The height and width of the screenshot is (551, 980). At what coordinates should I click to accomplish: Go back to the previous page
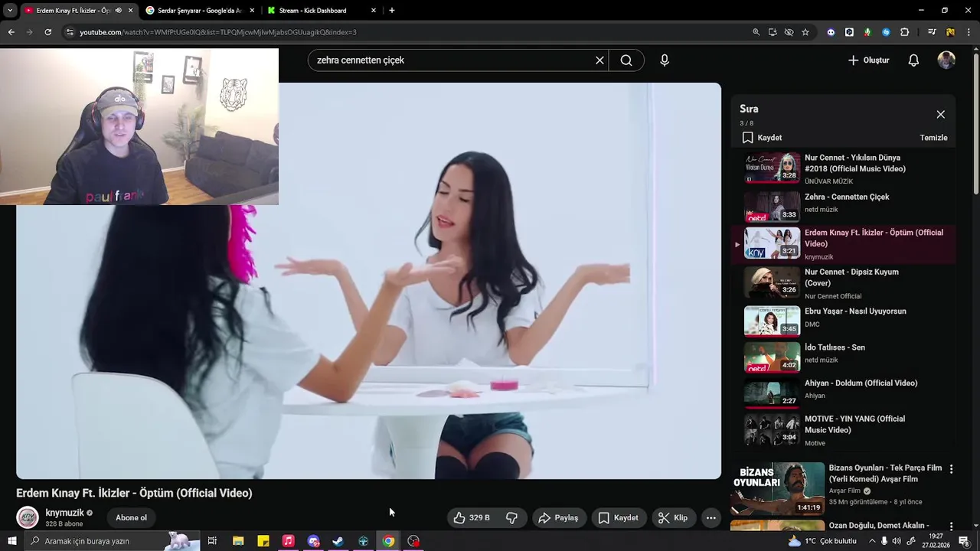[x=11, y=32]
